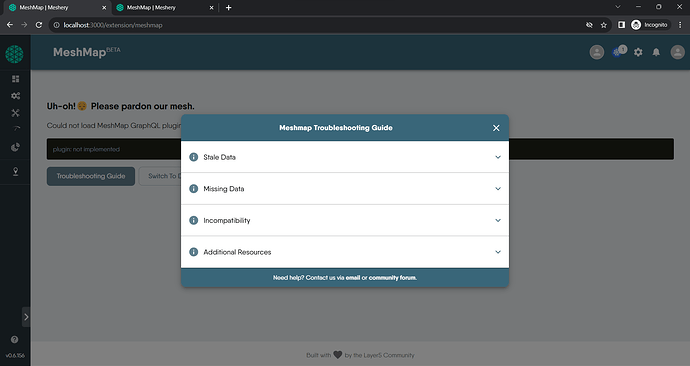Open the Kubernetes context icon with badge
This screenshot has width=690, height=366.
(x=619, y=51)
